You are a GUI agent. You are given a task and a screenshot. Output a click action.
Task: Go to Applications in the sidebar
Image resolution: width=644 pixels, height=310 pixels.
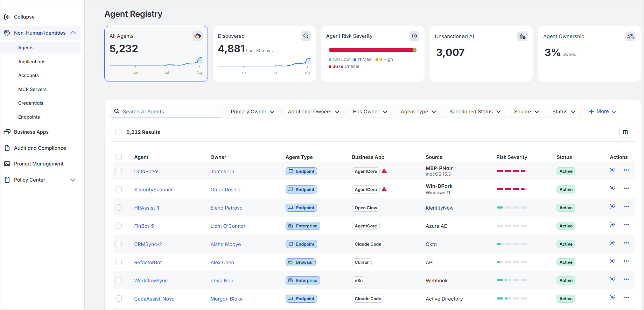click(x=32, y=62)
